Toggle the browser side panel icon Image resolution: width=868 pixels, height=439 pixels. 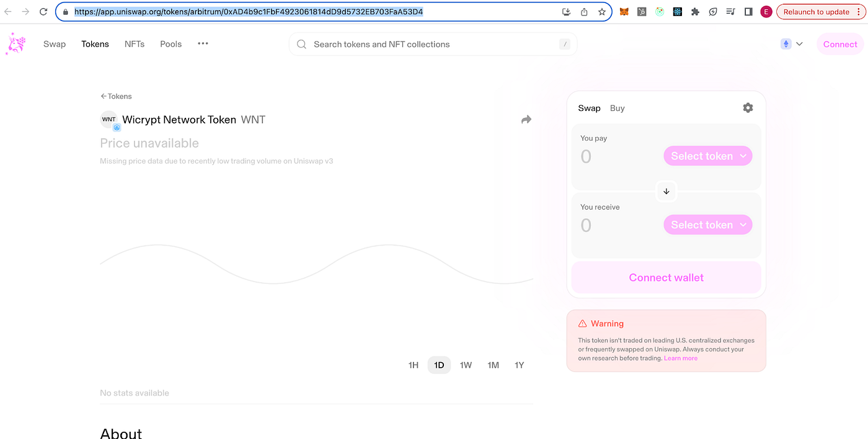pos(748,12)
